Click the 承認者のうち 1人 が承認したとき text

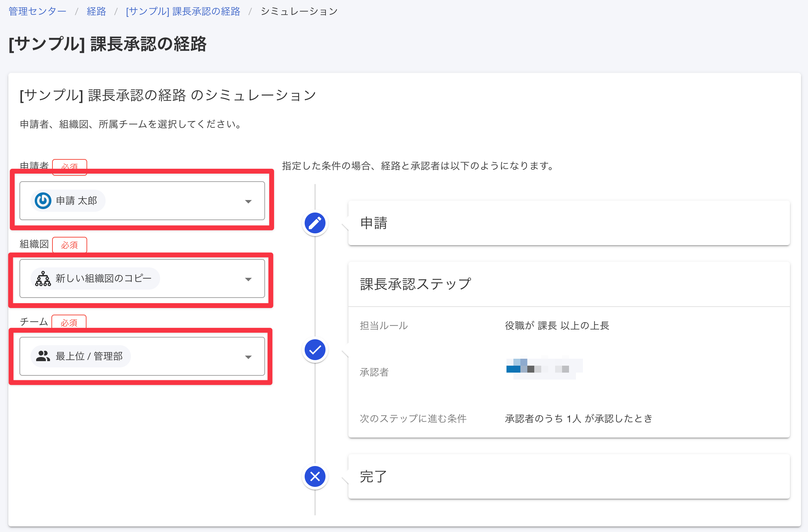pyautogui.click(x=579, y=418)
